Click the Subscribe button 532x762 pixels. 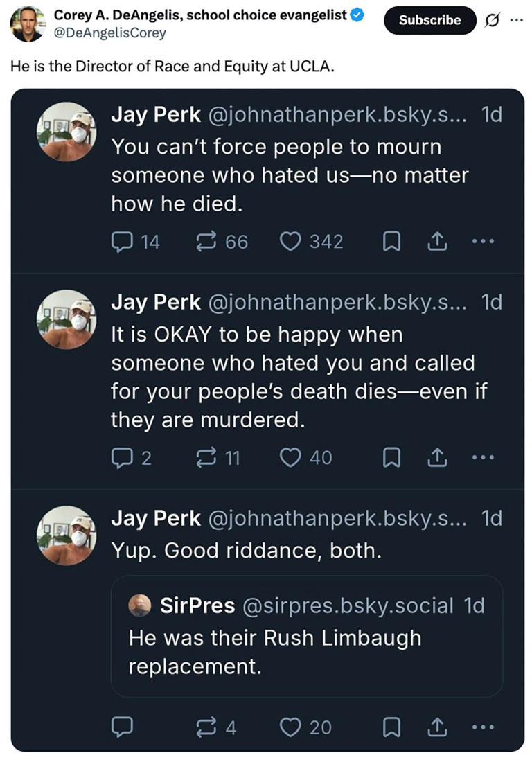pyautogui.click(x=429, y=20)
